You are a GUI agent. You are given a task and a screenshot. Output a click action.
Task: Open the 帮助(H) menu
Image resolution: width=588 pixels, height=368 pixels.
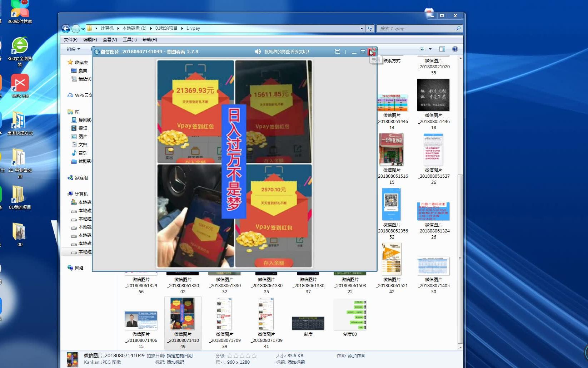point(150,40)
